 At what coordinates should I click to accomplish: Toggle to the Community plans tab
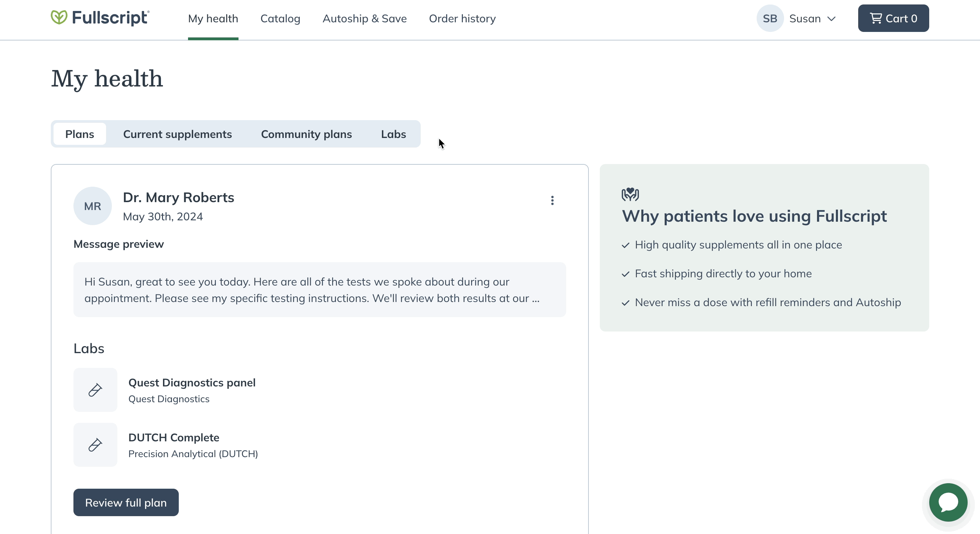(x=306, y=134)
